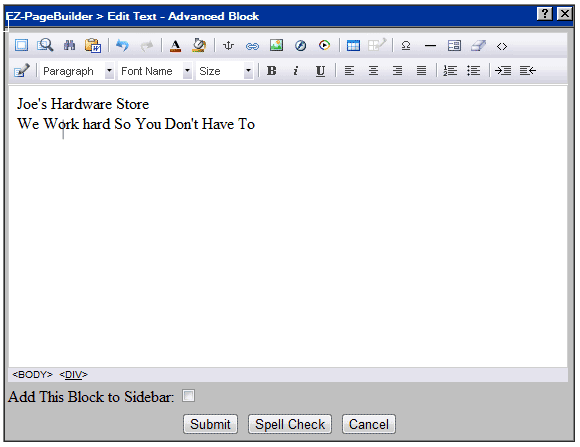Open the font Size dropdown
The image size is (580, 447).
[225, 71]
